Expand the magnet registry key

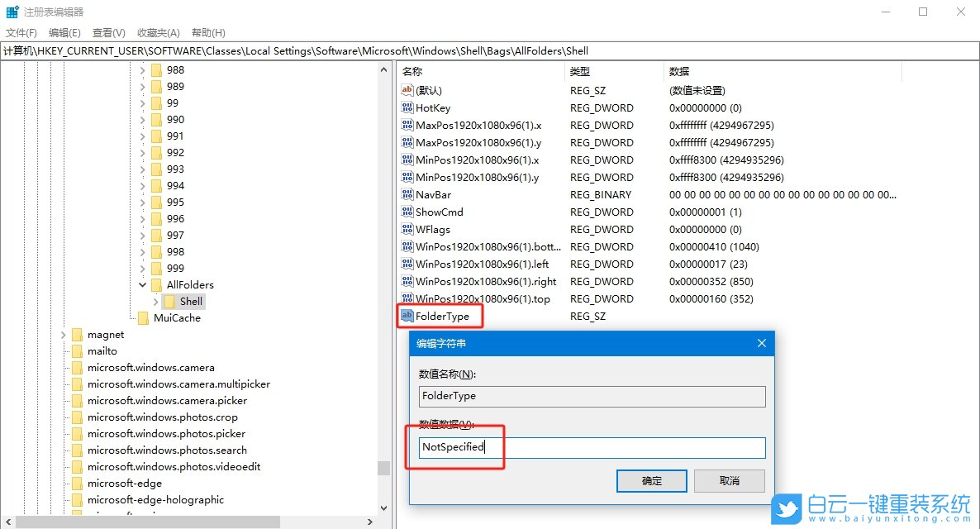63,334
